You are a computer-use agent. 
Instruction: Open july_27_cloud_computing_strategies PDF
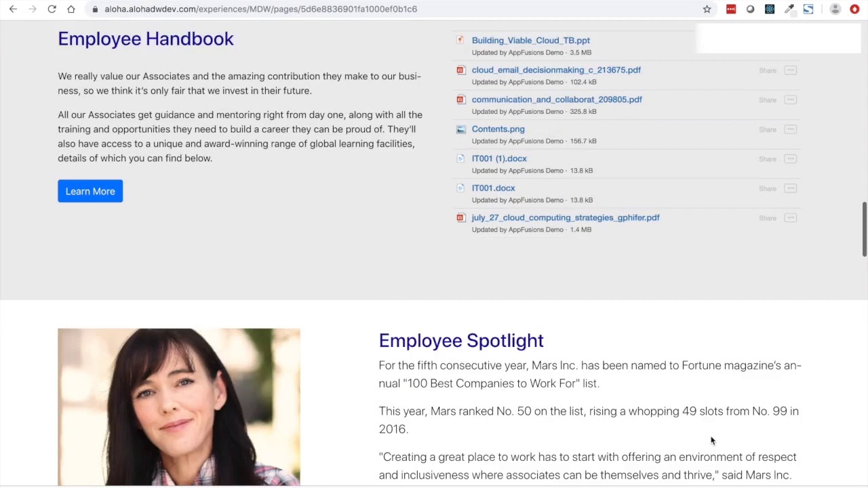coord(566,218)
